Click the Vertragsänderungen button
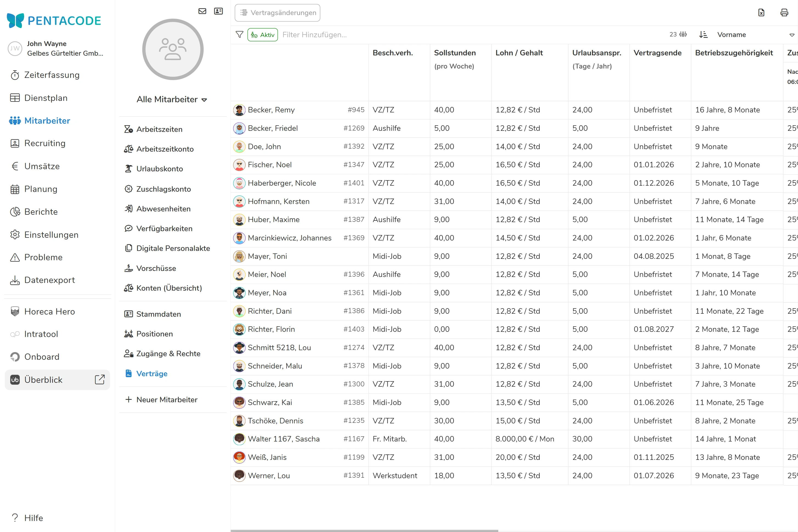The width and height of the screenshot is (798, 532). 277,13
